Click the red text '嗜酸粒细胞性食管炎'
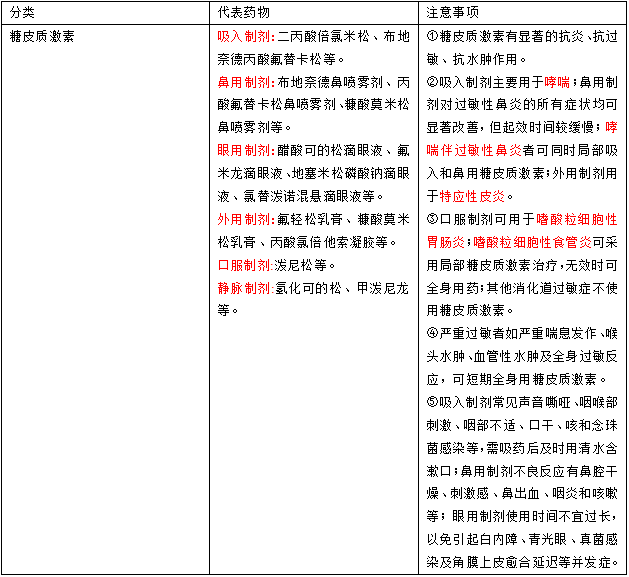 click(532, 242)
